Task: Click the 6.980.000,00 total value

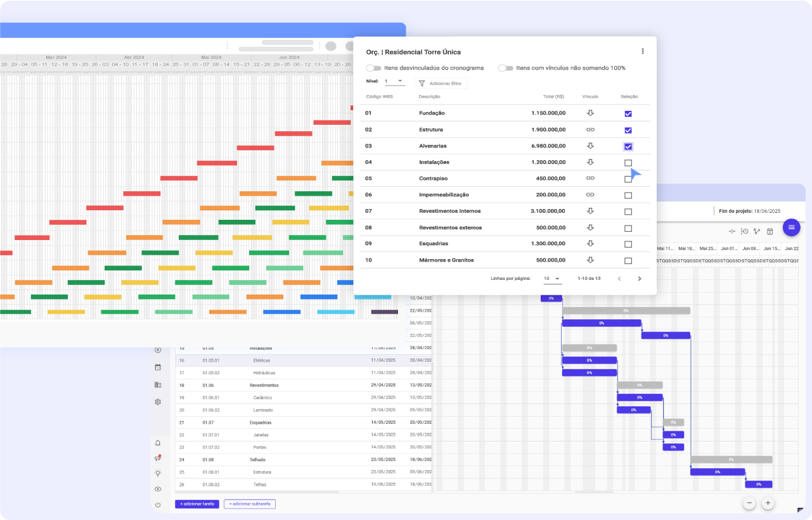Action: tap(549, 146)
